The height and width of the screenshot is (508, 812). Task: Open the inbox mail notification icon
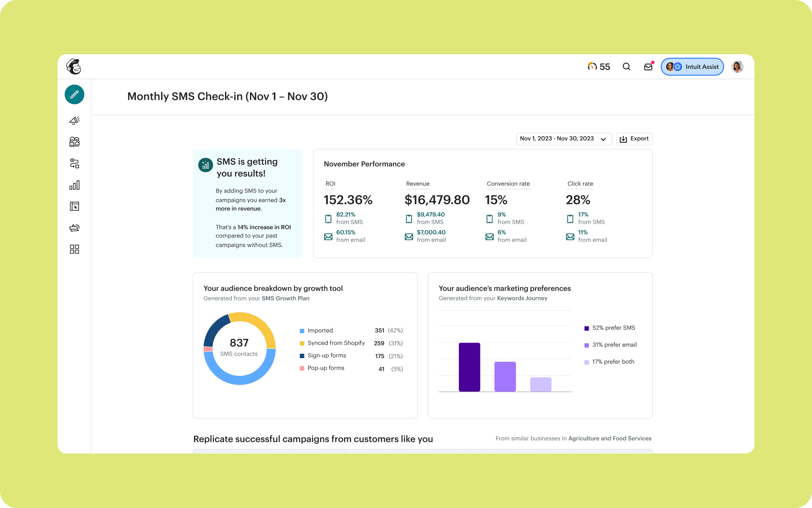[648, 67]
